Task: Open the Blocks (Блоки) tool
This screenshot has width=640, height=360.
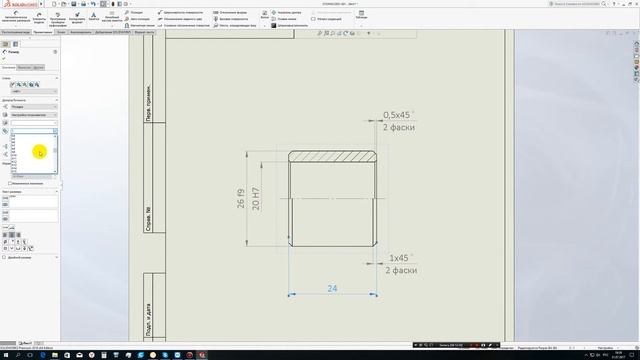Action: pos(264,15)
